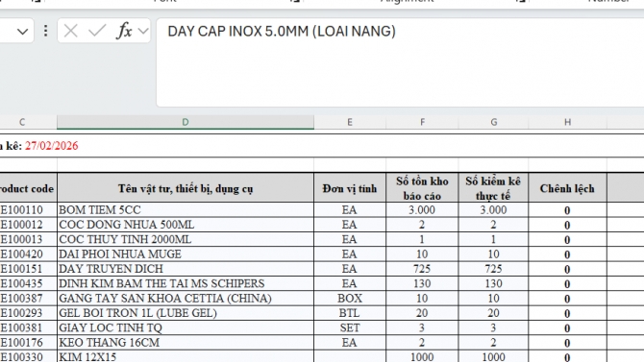Click product code E100387
644x362 pixels.
pyautogui.click(x=28, y=299)
